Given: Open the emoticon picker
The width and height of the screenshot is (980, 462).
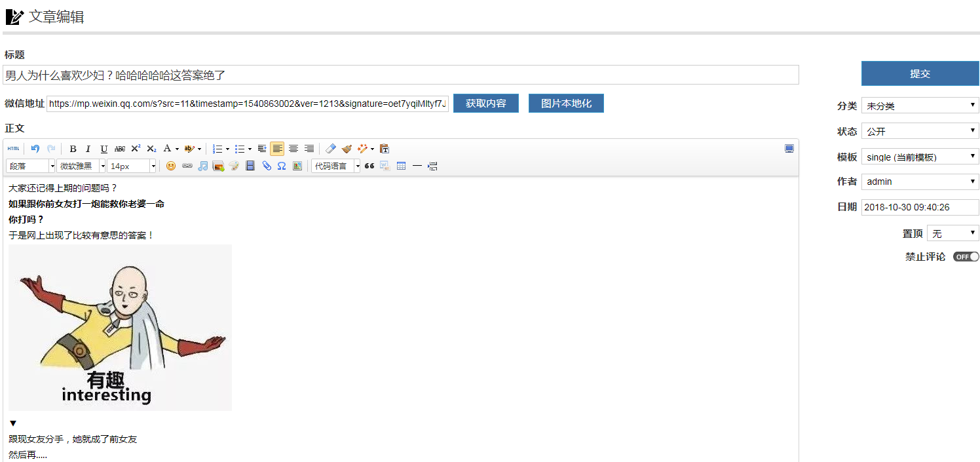Looking at the screenshot, I should click(x=171, y=166).
